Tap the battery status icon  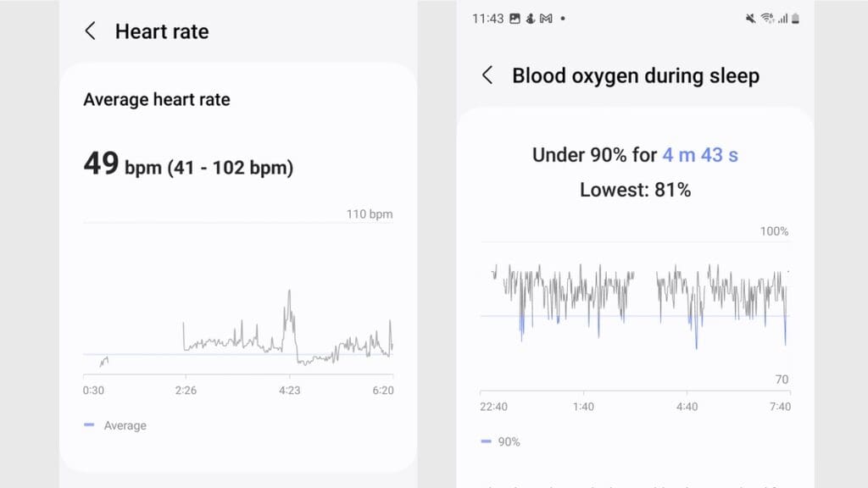[795, 17]
